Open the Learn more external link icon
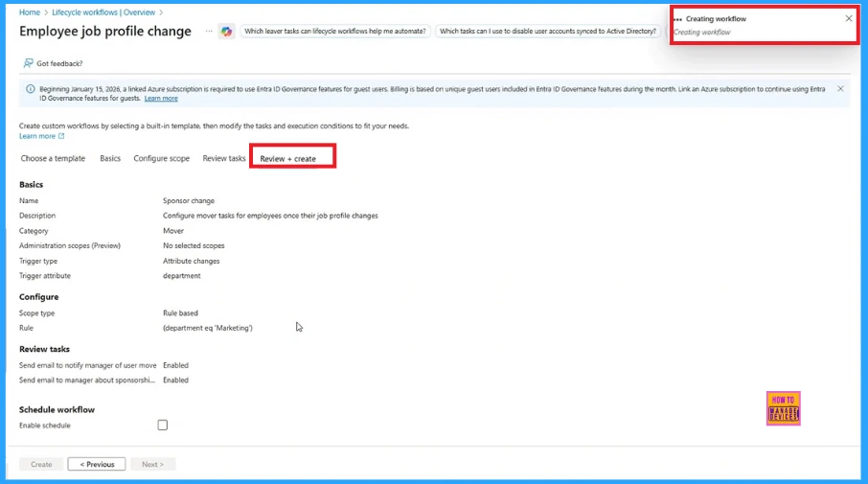This screenshot has width=868, height=484. [61, 136]
